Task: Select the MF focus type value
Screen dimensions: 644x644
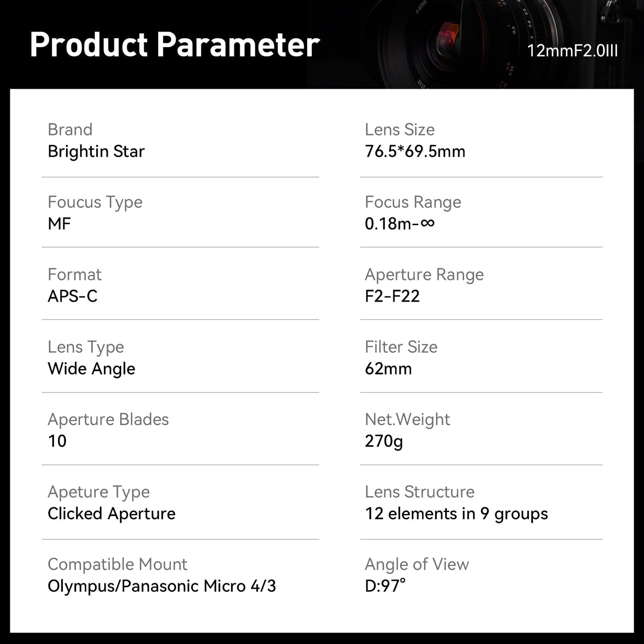Action: (59, 224)
